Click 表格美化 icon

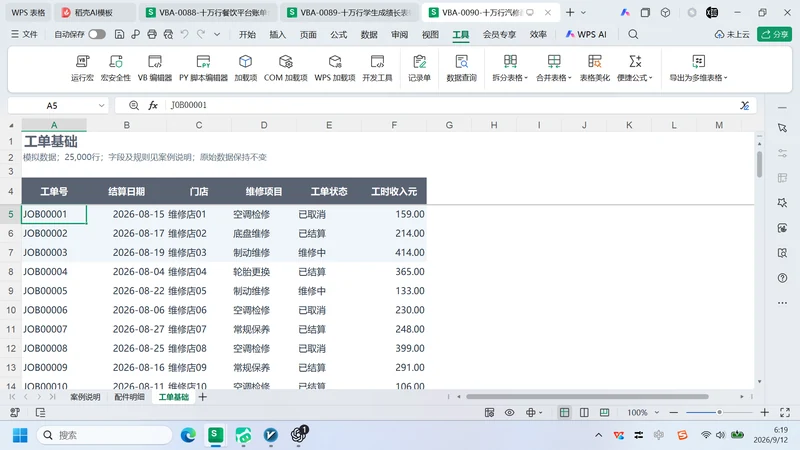pyautogui.click(x=594, y=68)
